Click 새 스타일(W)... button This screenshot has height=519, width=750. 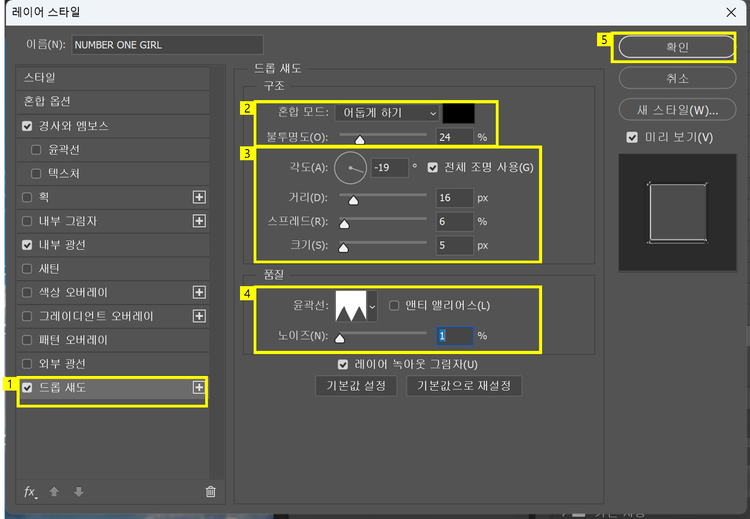(x=677, y=110)
